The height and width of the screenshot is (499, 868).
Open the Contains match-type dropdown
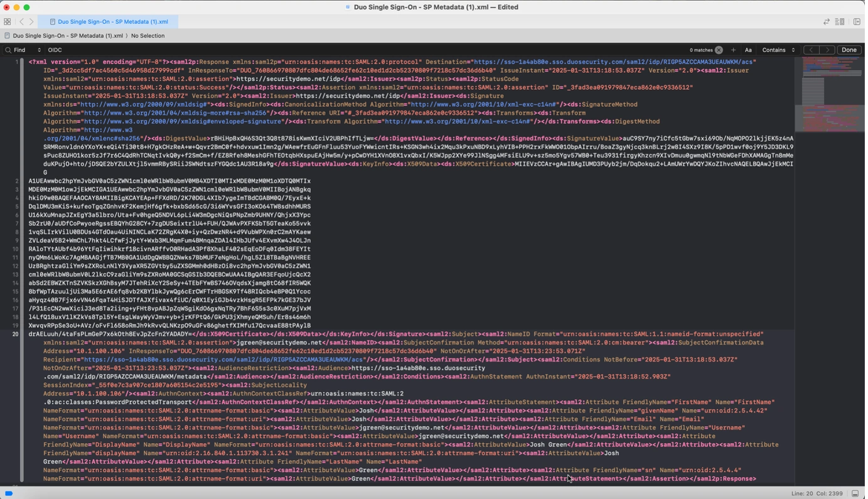pos(774,50)
